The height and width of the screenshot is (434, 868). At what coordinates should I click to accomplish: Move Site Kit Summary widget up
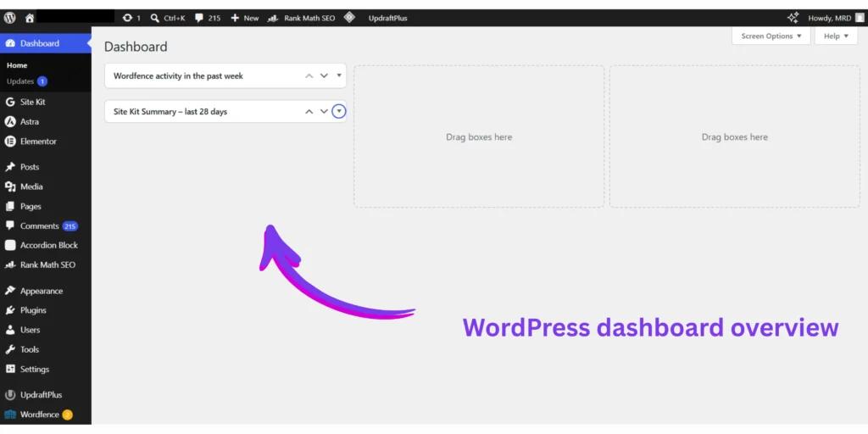pos(309,111)
